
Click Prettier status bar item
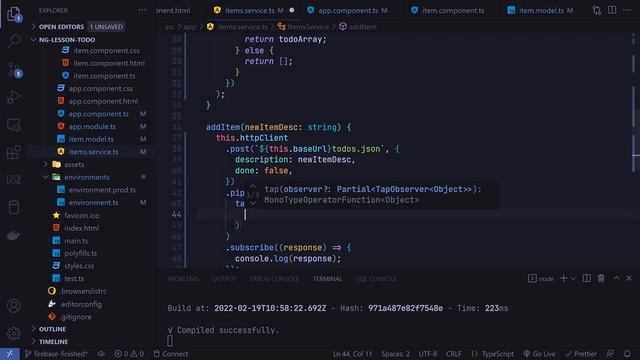(581, 354)
